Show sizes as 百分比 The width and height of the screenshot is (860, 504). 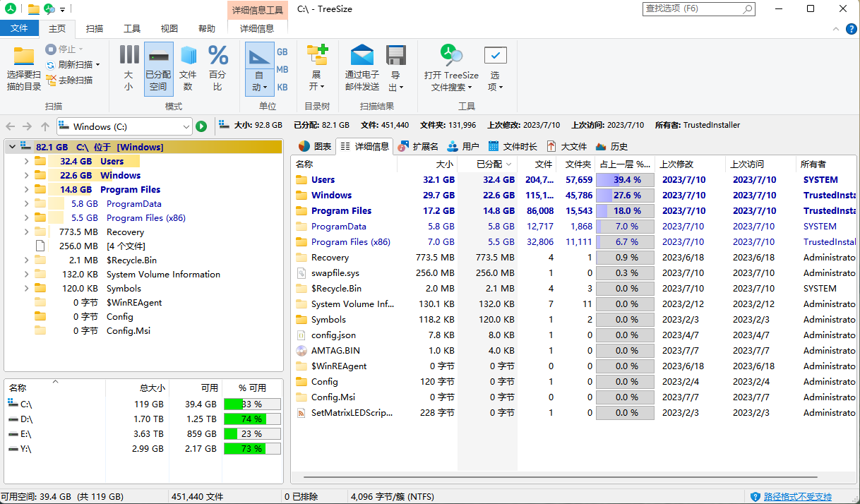click(x=217, y=67)
